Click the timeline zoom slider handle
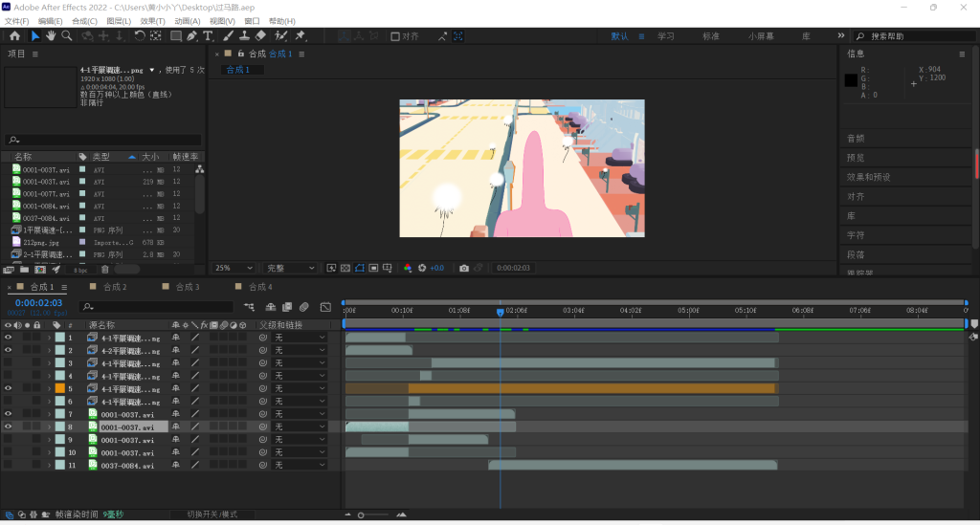The width and height of the screenshot is (980, 525). [x=361, y=515]
